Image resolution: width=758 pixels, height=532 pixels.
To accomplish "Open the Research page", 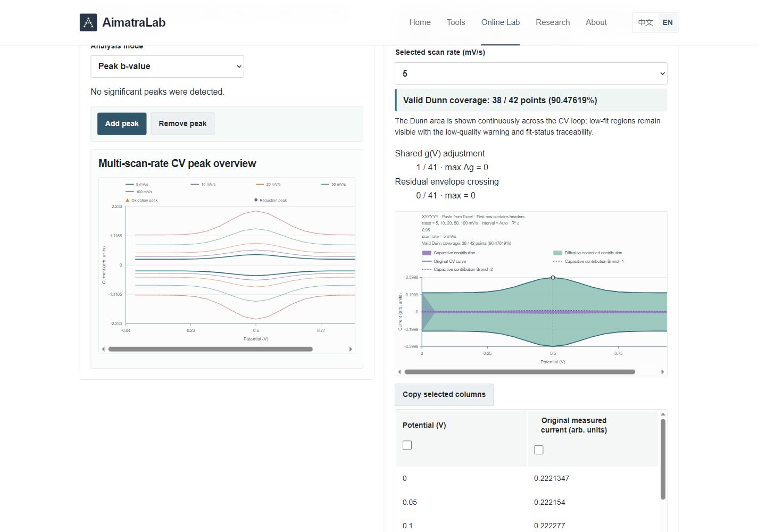I will click(x=553, y=22).
